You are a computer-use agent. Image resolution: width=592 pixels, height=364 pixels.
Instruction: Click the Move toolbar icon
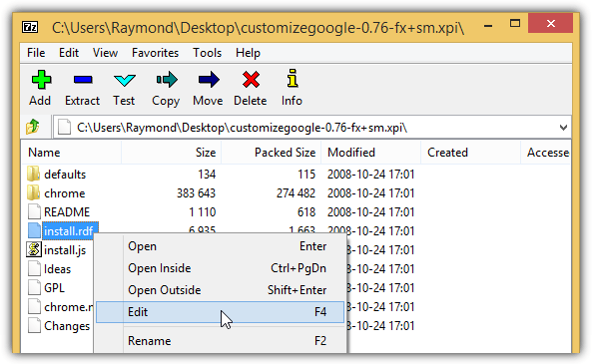pyautogui.click(x=209, y=80)
